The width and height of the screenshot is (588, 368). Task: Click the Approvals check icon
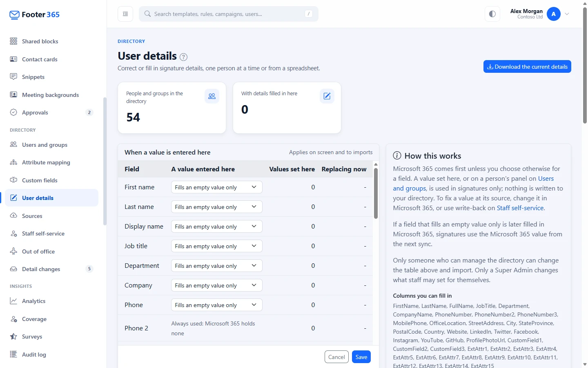click(13, 112)
